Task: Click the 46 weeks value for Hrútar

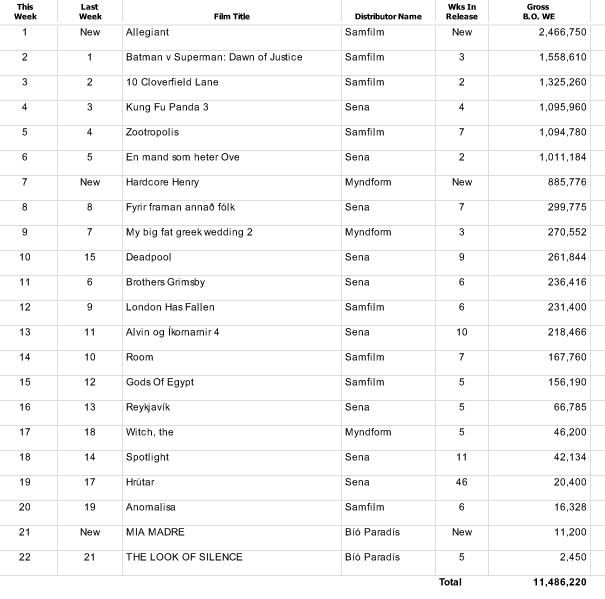Action: [x=461, y=482]
